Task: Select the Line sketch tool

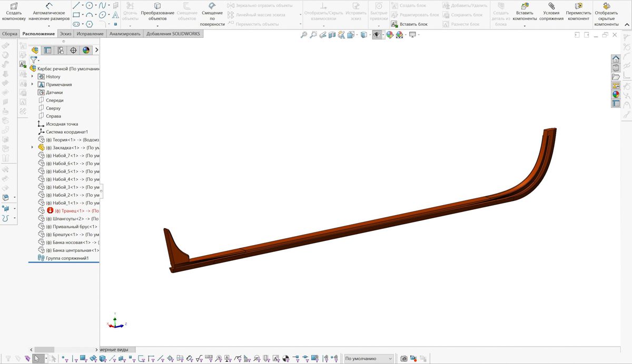Action: (x=76, y=5)
